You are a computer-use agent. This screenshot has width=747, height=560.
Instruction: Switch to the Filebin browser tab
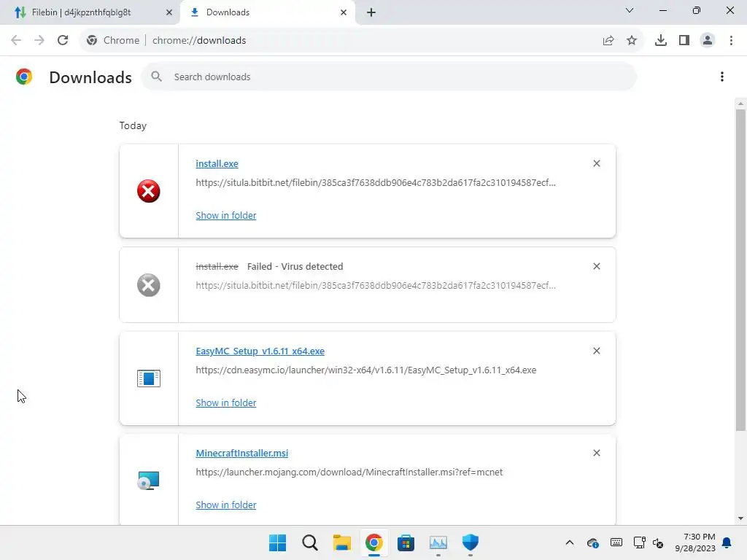tap(90, 12)
